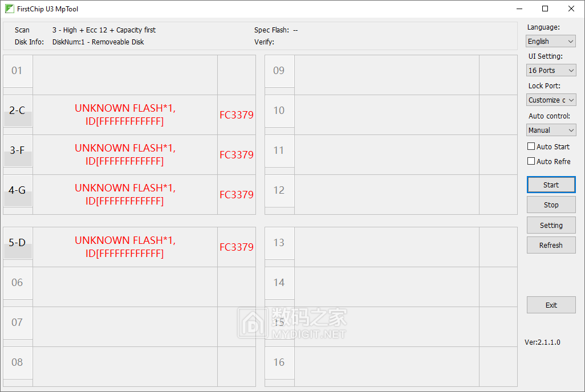585x392 pixels.
Task: Click the Exit button
Action: click(x=551, y=305)
